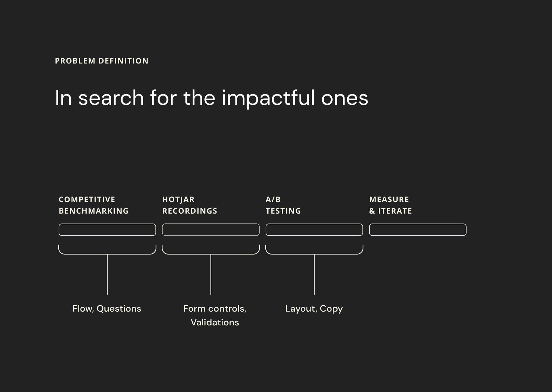Select the COMPETITIVE BENCHMARKING heading
The width and height of the screenshot is (552, 392).
coord(93,205)
